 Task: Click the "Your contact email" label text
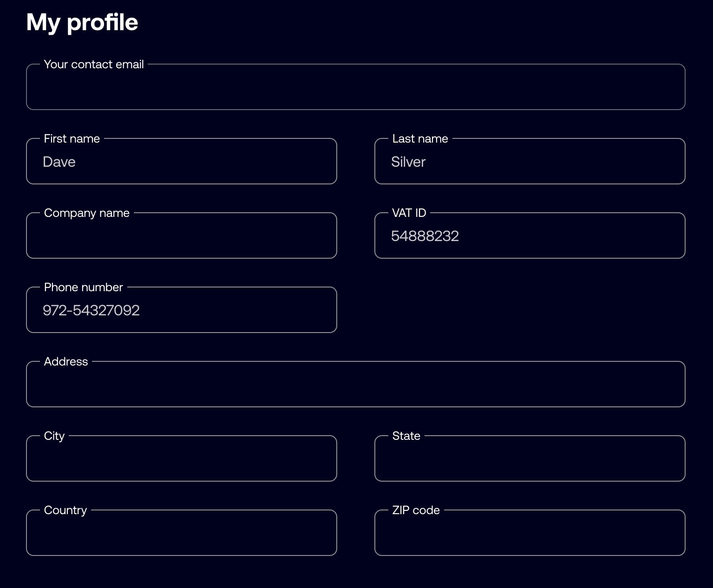pos(94,64)
